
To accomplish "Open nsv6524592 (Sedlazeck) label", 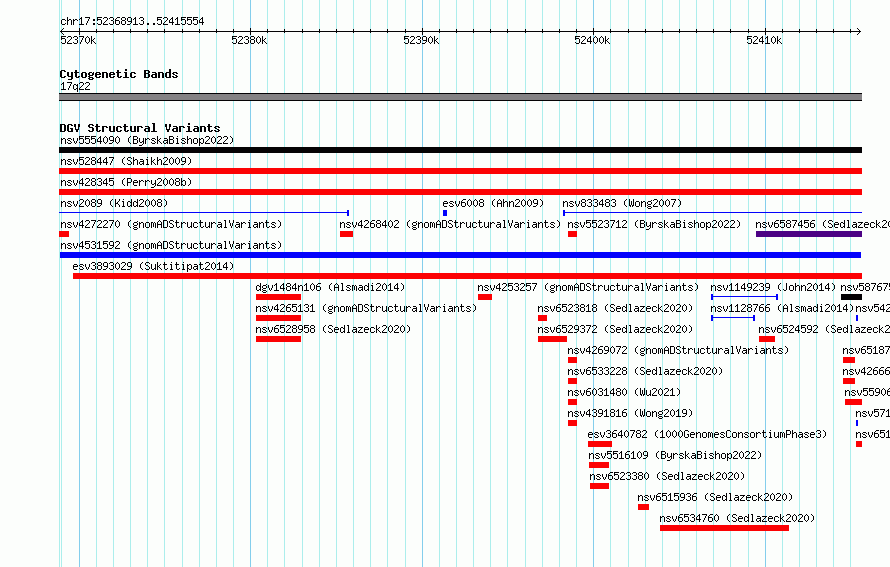I will (x=824, y=329).
